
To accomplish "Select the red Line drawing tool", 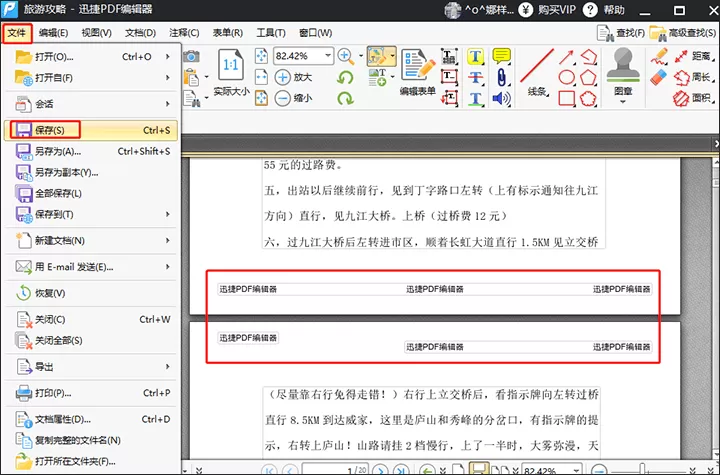I will coord(537,66).
